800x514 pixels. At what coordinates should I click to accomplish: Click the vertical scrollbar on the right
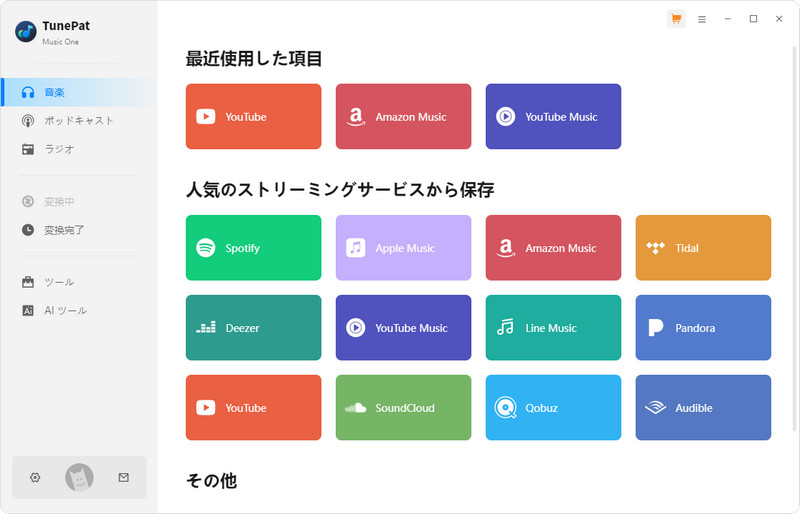coord(794,237)
